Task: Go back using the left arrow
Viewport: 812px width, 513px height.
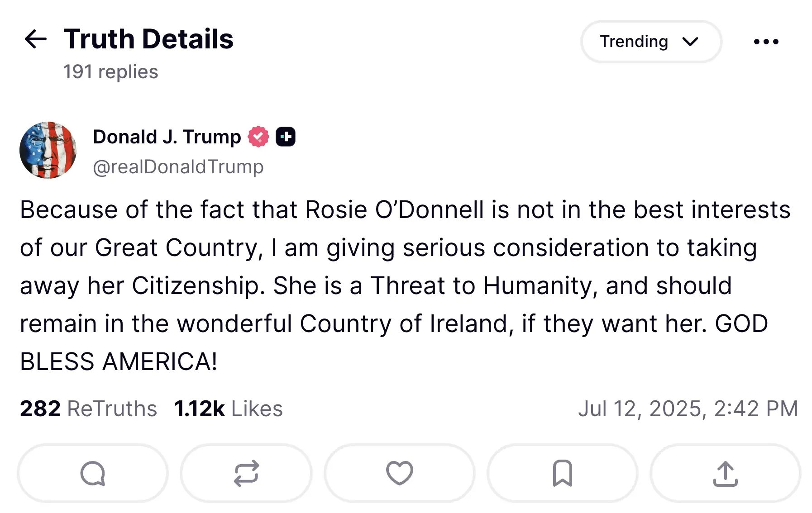Action: pos(35,39)
